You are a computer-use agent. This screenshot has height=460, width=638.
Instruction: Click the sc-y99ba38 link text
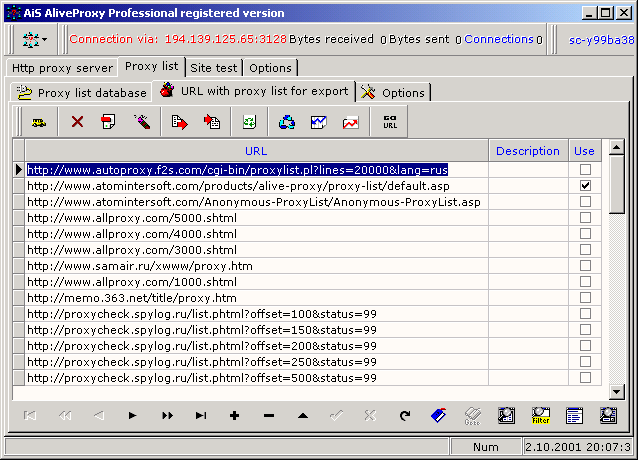pos(601,40)
